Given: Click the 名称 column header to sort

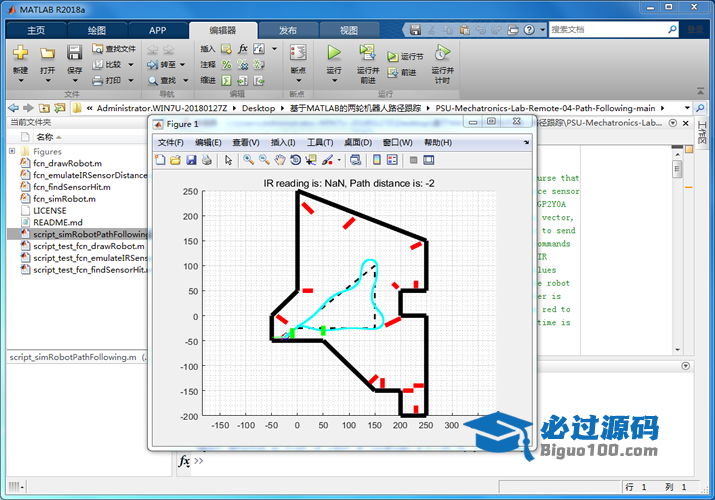Looking at the screenshot, I should (45, 137).
